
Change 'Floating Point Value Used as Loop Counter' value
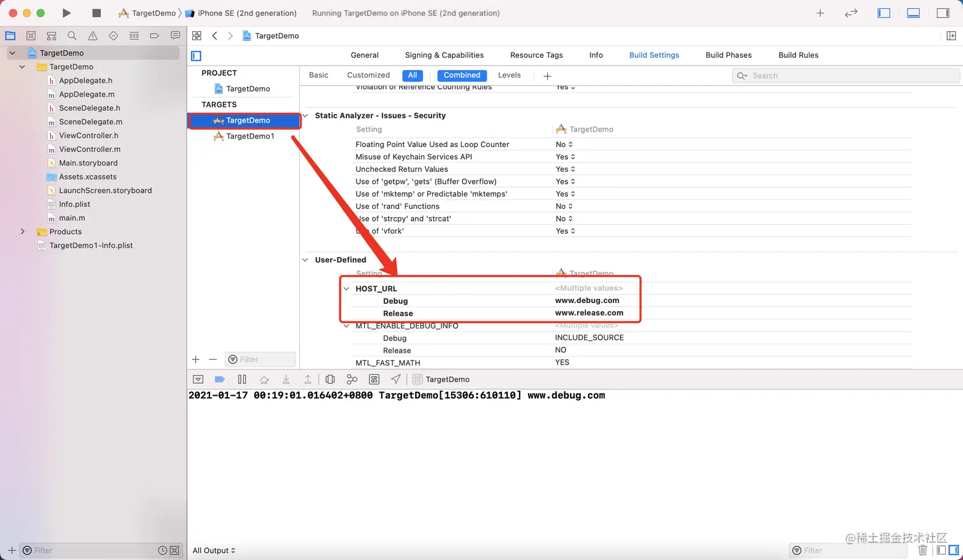pos(564,144)
